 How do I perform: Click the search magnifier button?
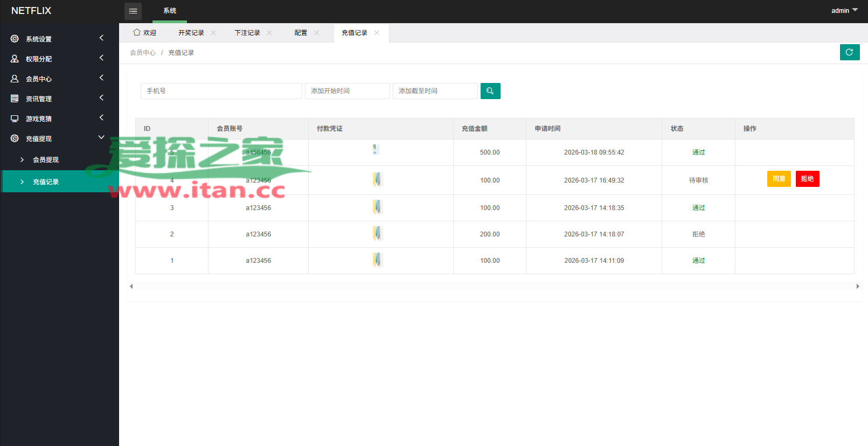(x=490, y=91)
